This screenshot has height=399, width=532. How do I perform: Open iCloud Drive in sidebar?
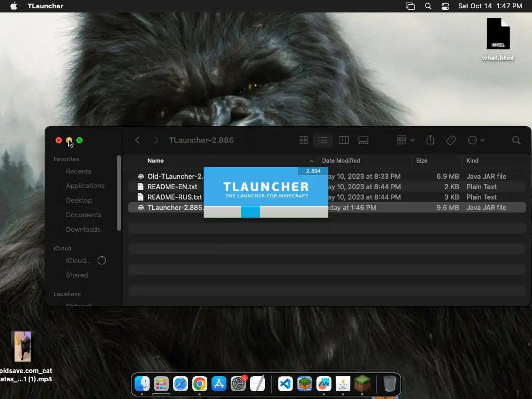pos(78,261)
